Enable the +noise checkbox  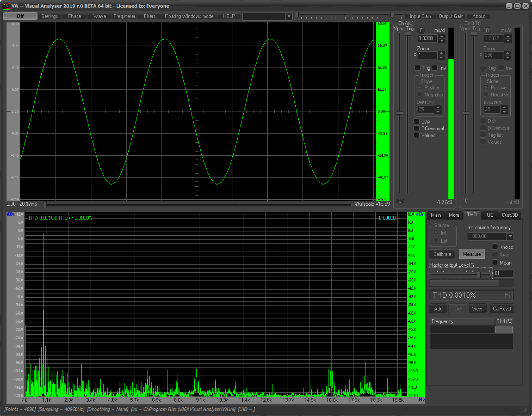click(x=495, y=247)
